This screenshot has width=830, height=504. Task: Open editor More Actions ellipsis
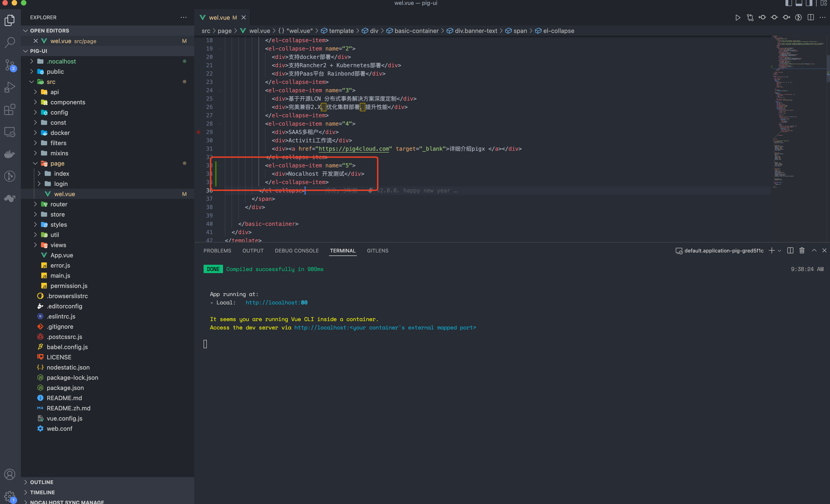[x=822, y=18]
